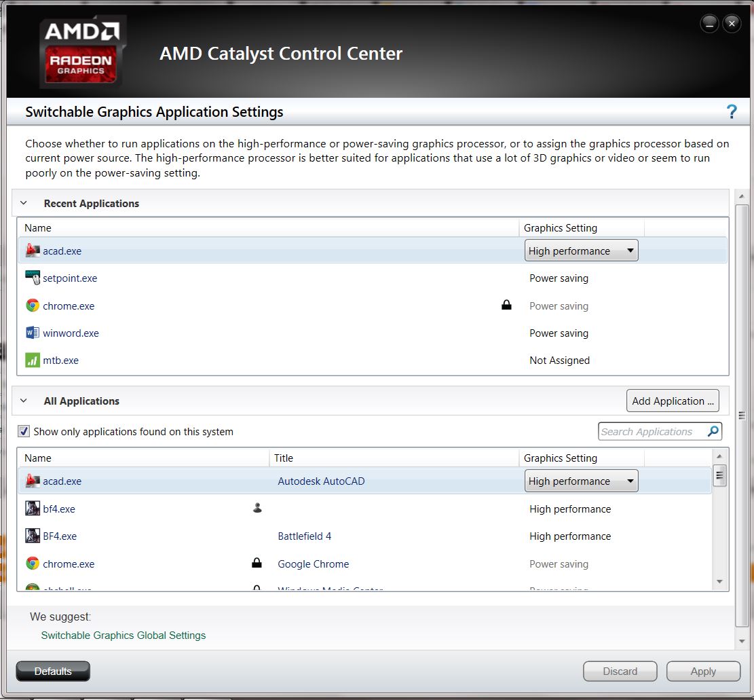The width and height of the screenshot is (754, 700).
Task: Click the winword.exe Word icon
Action: pyautogui.click(x=32, y=333)
